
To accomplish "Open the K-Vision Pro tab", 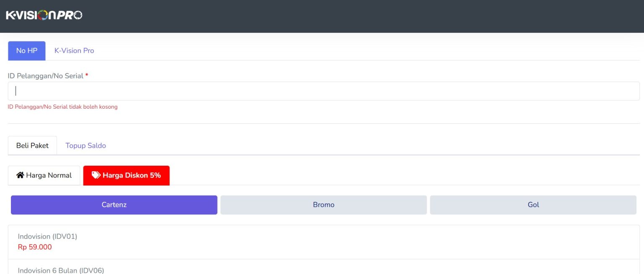I will click(74, 51).
